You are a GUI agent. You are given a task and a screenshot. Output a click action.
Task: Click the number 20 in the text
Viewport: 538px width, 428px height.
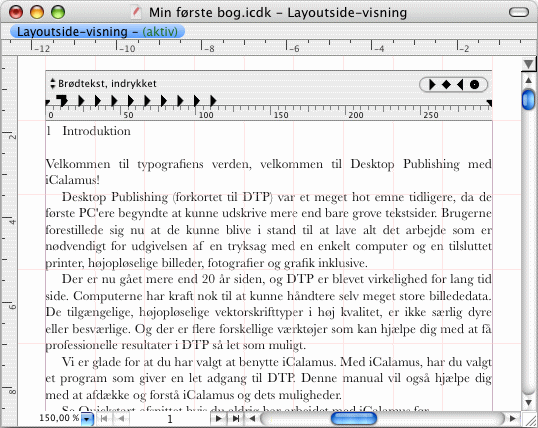coord(208,279)
